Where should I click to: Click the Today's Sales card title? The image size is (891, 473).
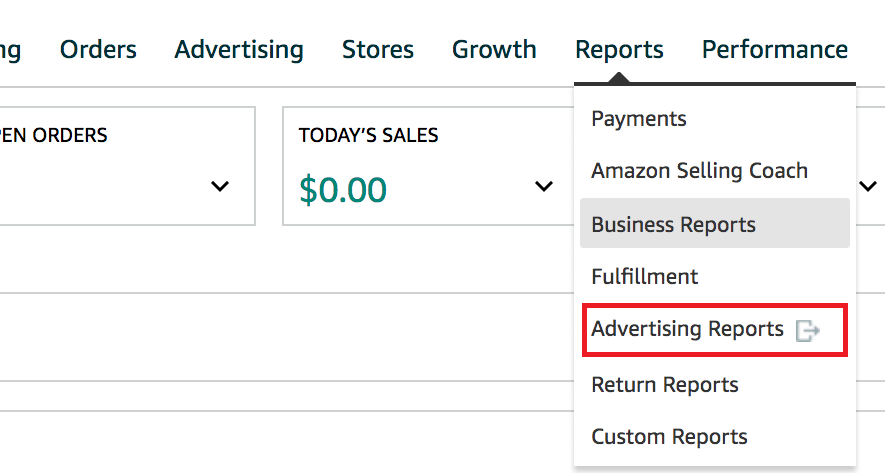(x=368, y=135)
